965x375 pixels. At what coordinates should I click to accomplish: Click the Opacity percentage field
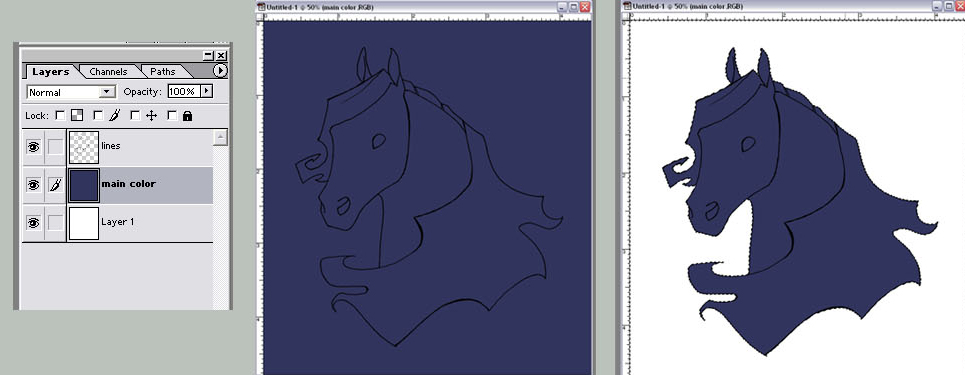[183, 91]
